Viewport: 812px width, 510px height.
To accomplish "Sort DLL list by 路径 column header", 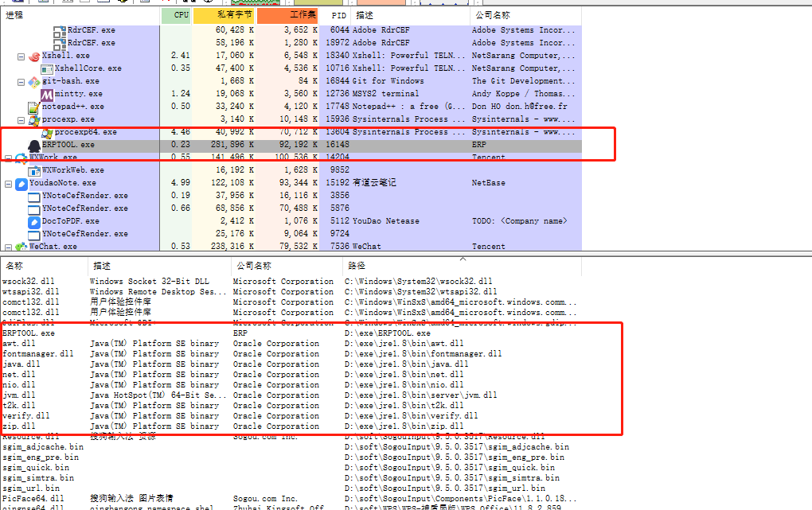I will click(462, 266).
